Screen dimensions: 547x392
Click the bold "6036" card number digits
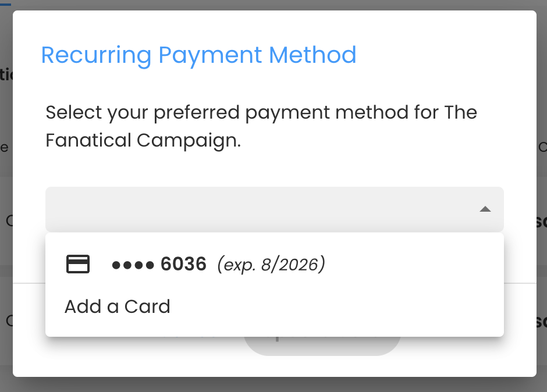coord(183,264)
